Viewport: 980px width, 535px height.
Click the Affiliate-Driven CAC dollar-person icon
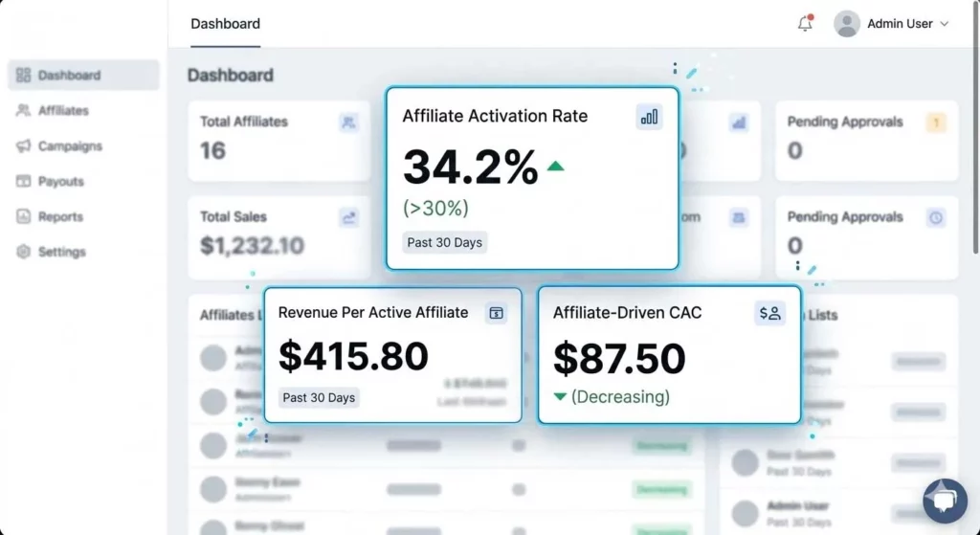[x=770, y=313]
